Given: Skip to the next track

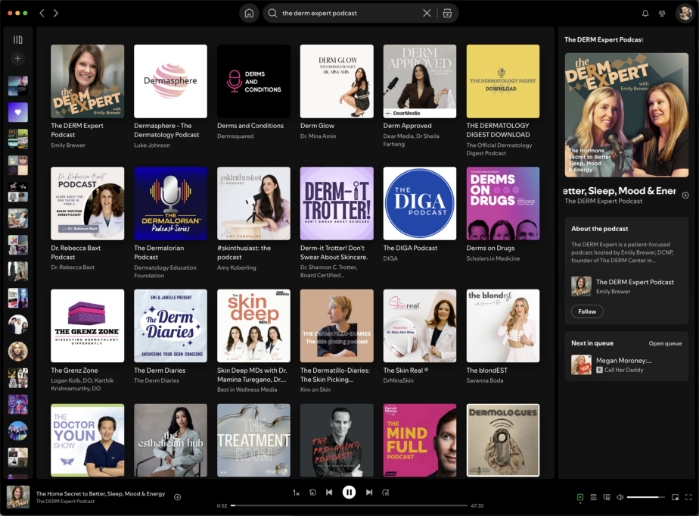Looking at the screenshot, I should point(369,492).
